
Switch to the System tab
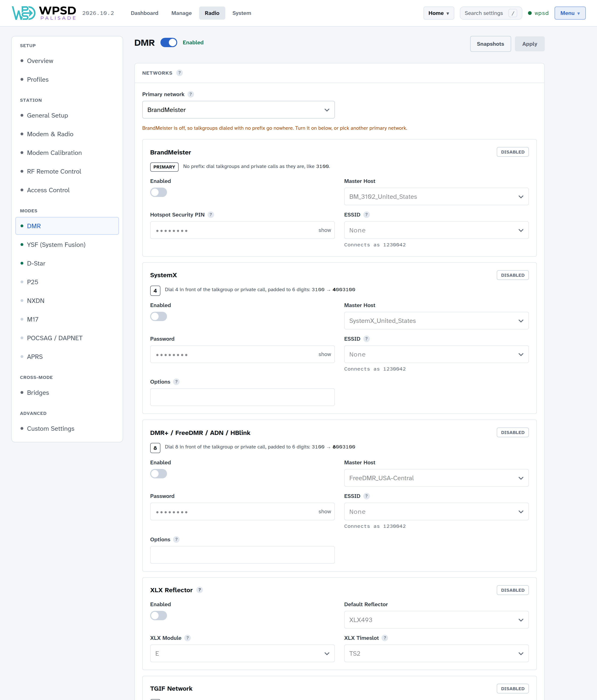242,13
